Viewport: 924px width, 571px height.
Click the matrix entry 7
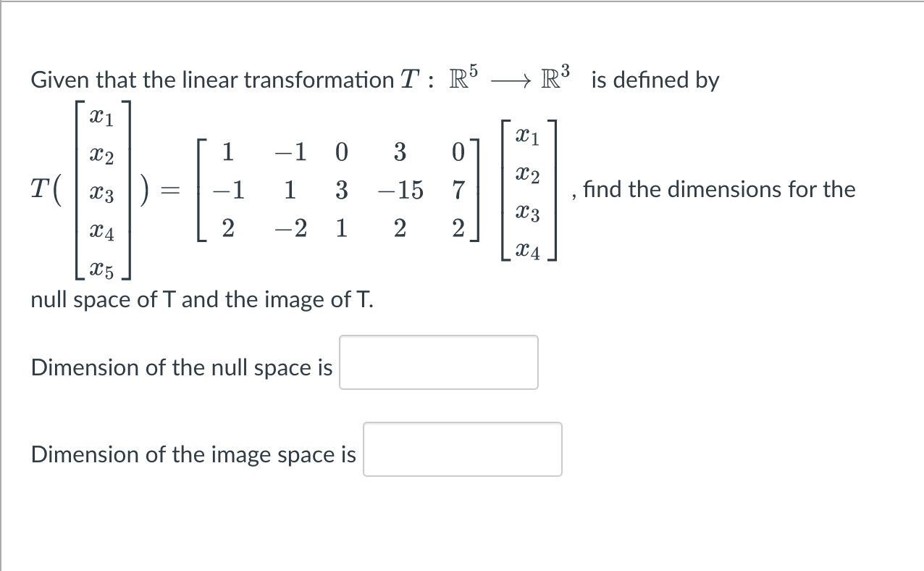pyautogui.click(x=458, y=191)
